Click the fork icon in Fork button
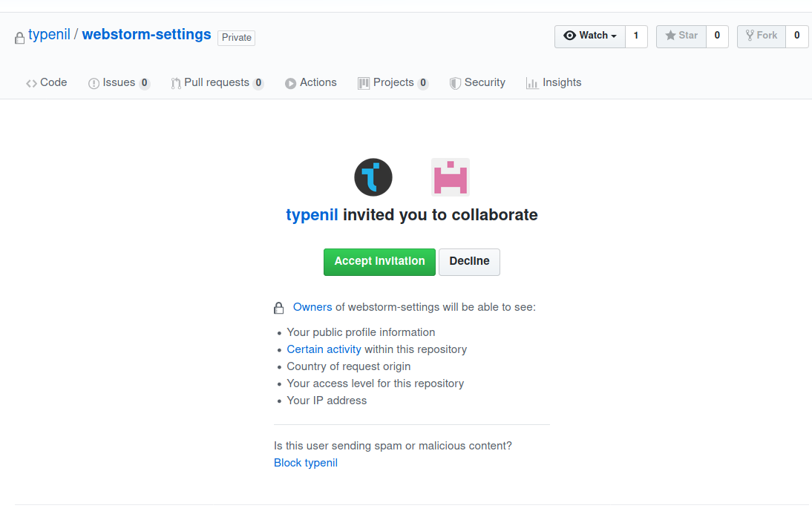The image size is (812, 514). (750, 36)
